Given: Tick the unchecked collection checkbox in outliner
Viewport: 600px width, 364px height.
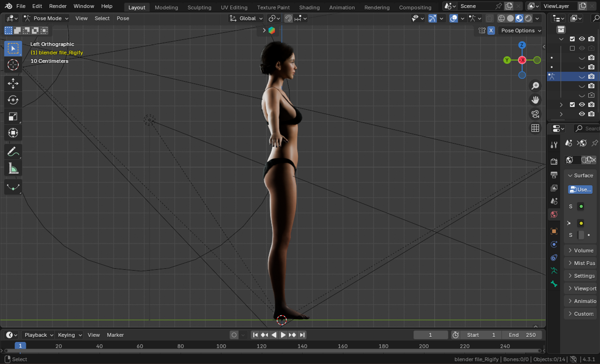Looking at the screenshot, I should pos(572,48).
